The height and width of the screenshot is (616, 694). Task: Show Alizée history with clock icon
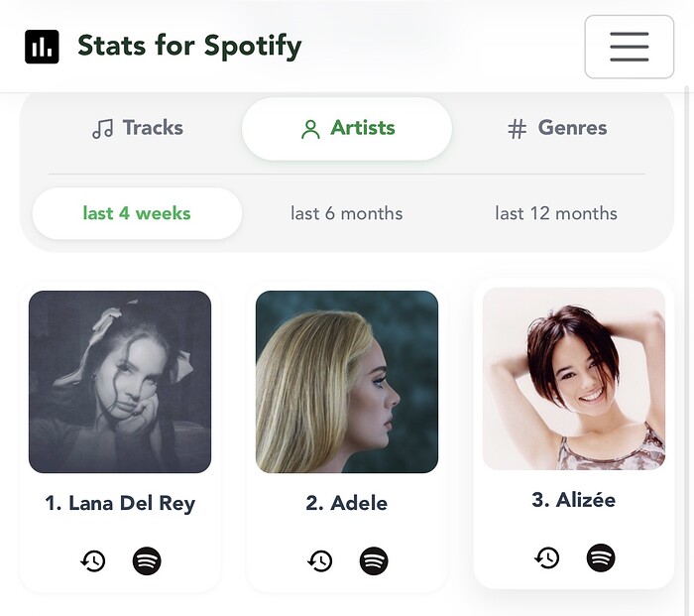546,557
